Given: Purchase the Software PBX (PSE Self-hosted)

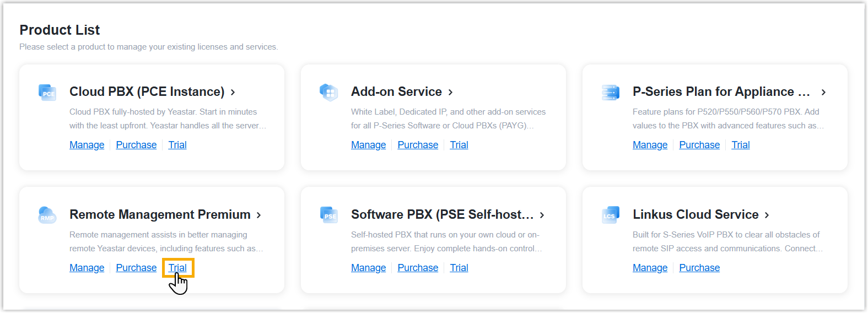Looking at the screenshot, I should click(x=418, y=268).
